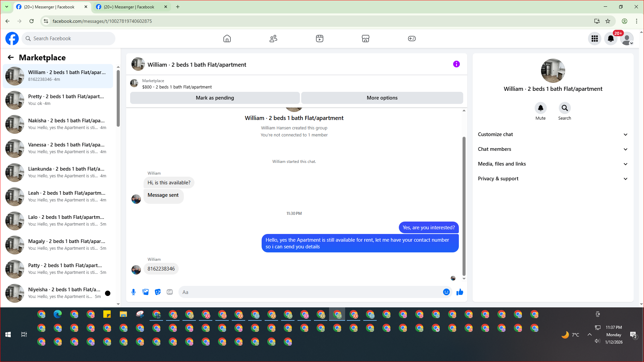The width and height of the screenshot is (644, 362).
Task: Toggle the conversation information panel icon
Action: (456, 64)
